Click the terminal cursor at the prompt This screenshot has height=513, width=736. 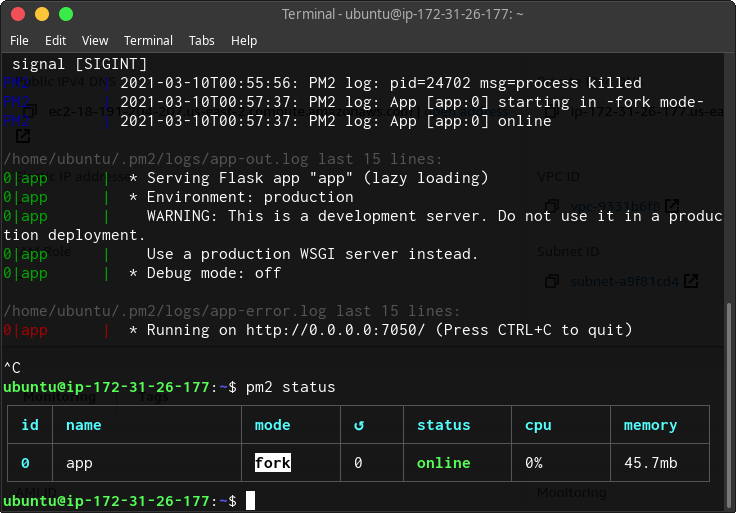tap(250, 500)
